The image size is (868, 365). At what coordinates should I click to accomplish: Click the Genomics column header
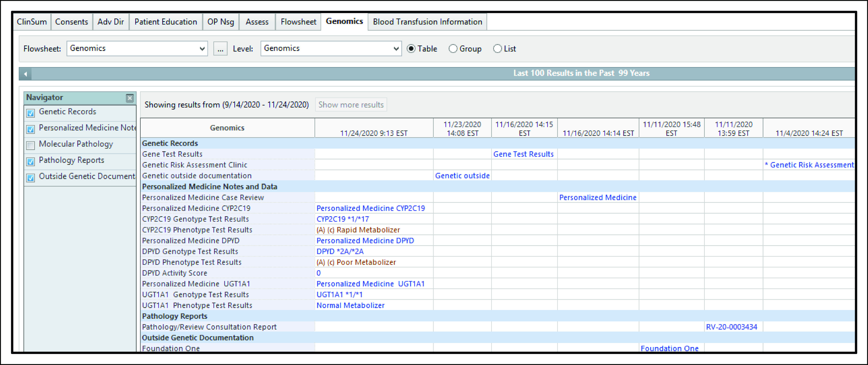[x=227, y=128]
